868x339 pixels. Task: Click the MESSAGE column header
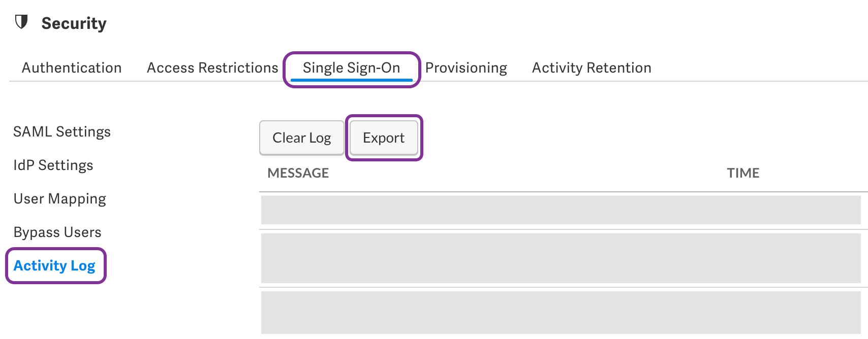click(x=298, y=173)
